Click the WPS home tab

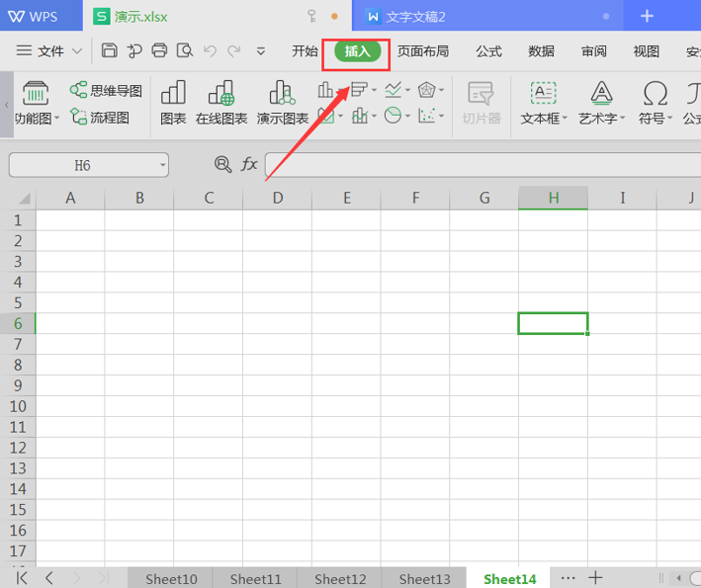[x=42, y=16]
